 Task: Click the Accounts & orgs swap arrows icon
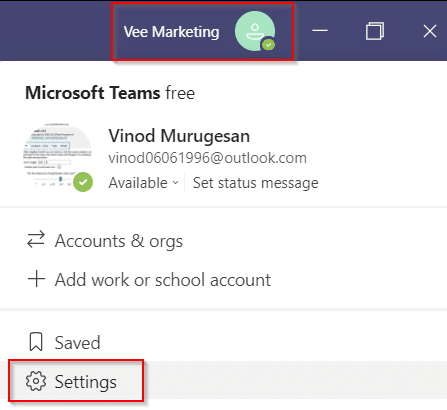[x=36, y=240]
